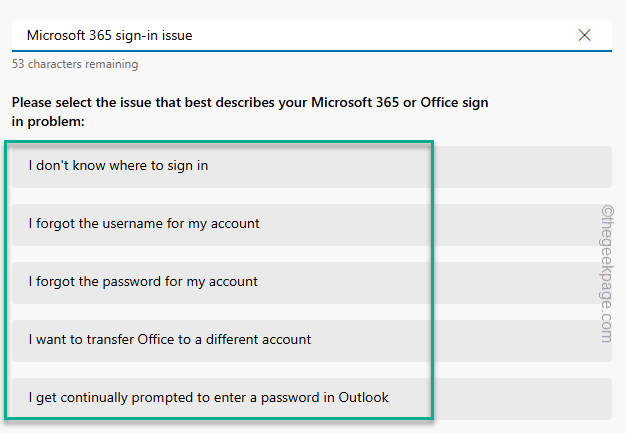Click the sign in problem heading text
The height and width of the screenshot is (433, 626).
coord(250,112)
